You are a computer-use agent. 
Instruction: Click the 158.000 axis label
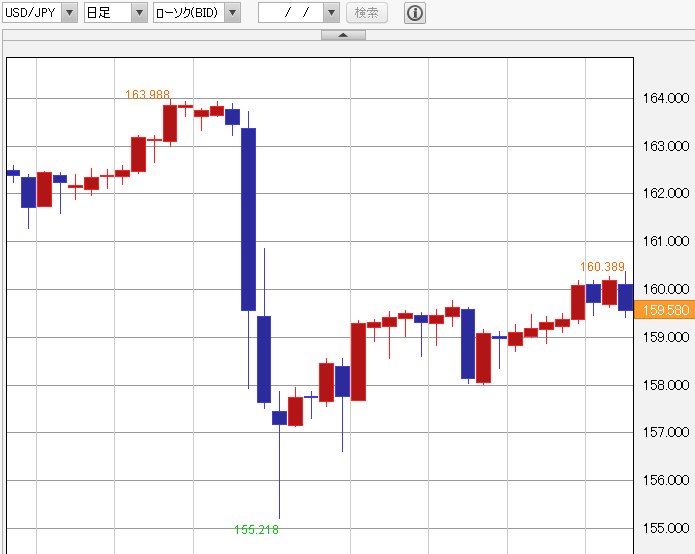666,385
